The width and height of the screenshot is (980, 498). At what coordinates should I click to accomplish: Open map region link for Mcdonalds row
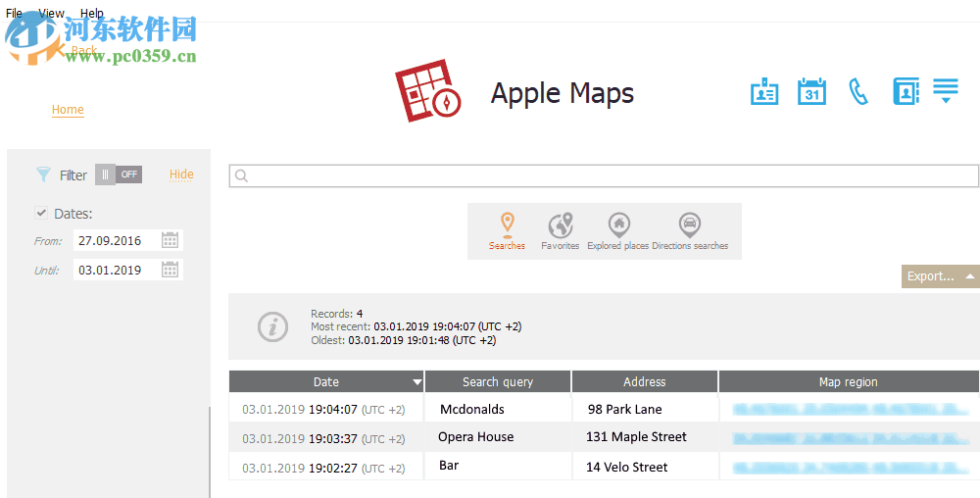pyautogui.click(x=851, y=409)
